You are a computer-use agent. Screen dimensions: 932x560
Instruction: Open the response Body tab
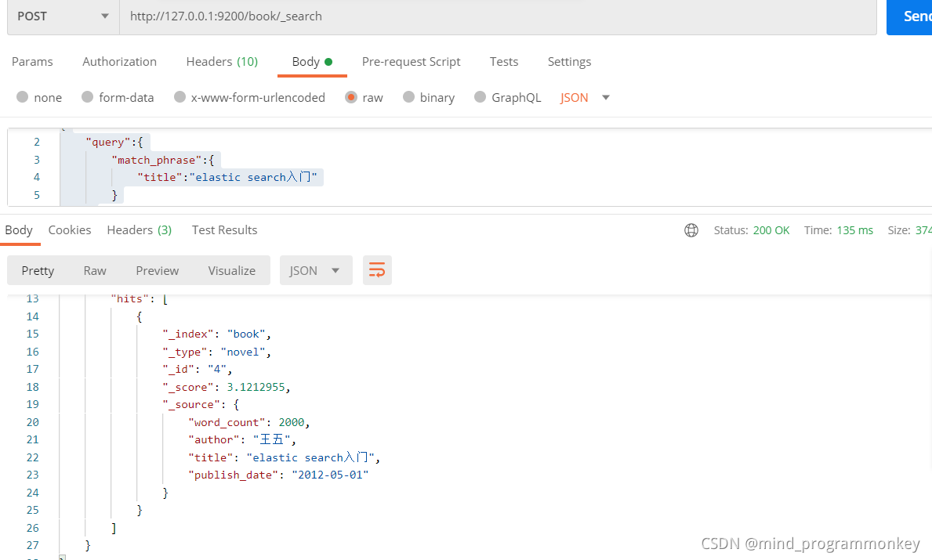click(x=19, y=230)
